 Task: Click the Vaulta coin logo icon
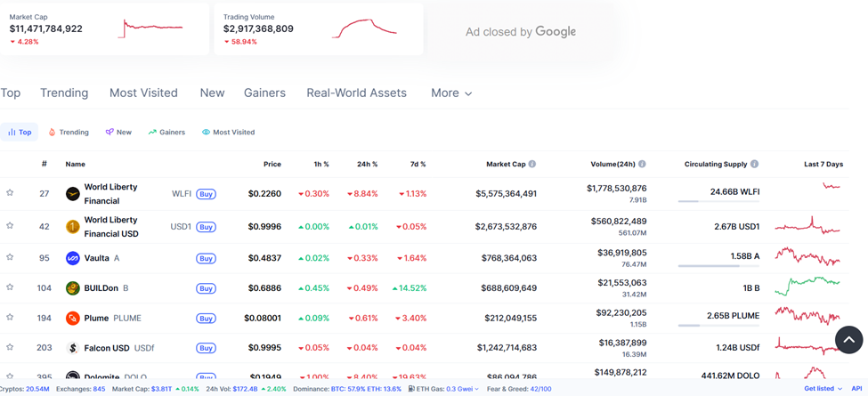(73, 258)
